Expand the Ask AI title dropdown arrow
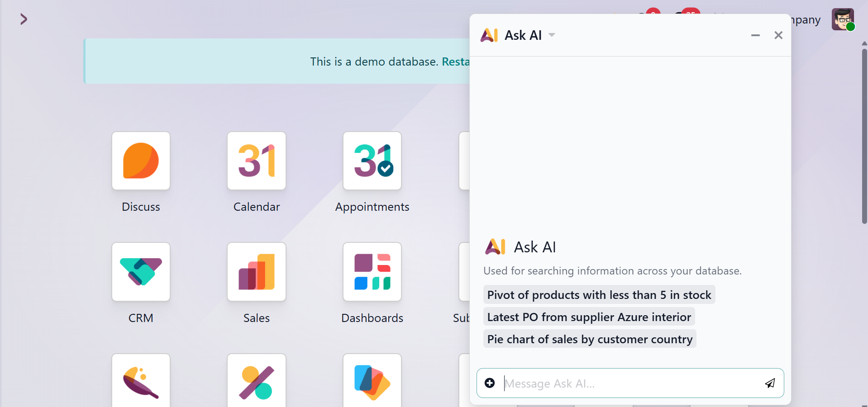 pos(552,35)
